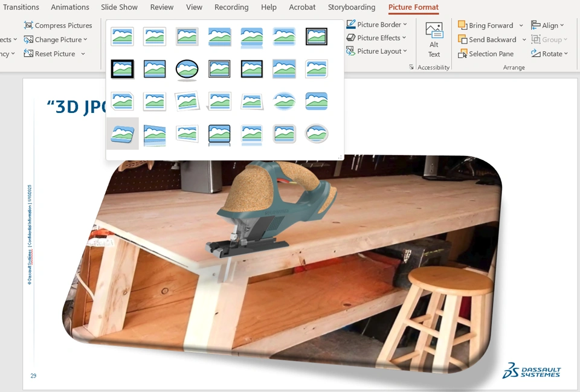The image size is (580, 392).
Task: Apply Reflected Rounded Rectangle picture style
Action: tap(251, 36)
